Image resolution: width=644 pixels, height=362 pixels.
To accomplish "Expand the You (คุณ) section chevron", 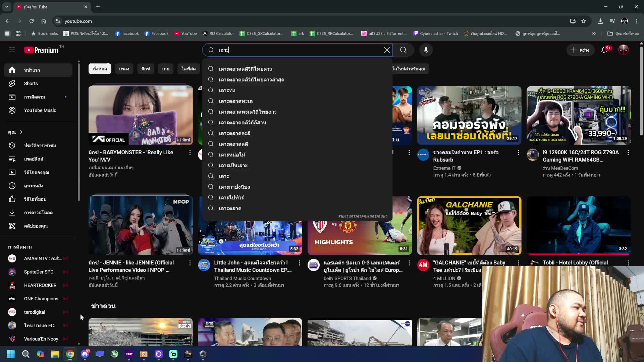I will tap(21, 132).
